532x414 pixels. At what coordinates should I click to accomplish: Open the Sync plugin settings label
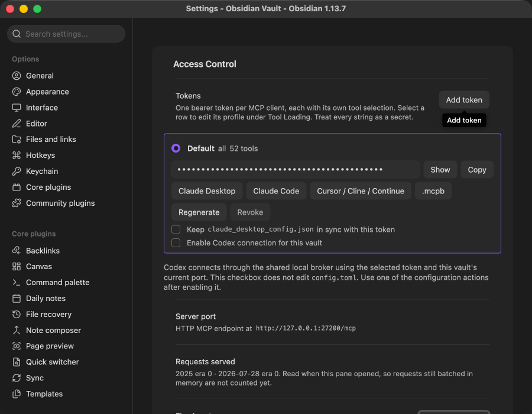click(35, 378)
